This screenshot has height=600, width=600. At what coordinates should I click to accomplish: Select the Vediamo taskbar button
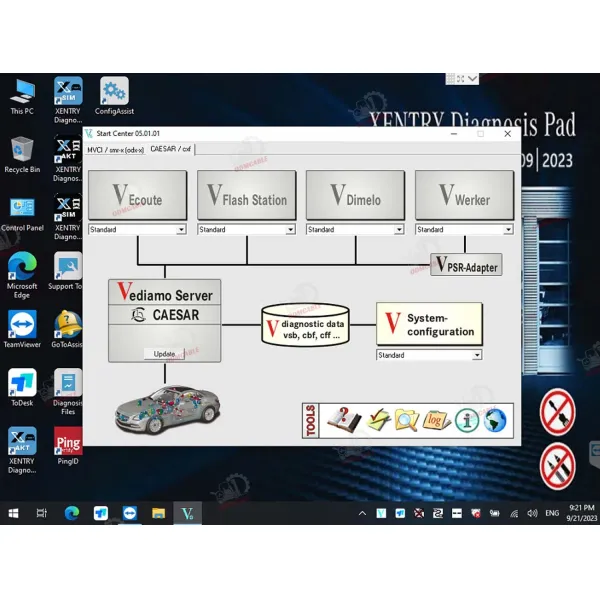188,513
